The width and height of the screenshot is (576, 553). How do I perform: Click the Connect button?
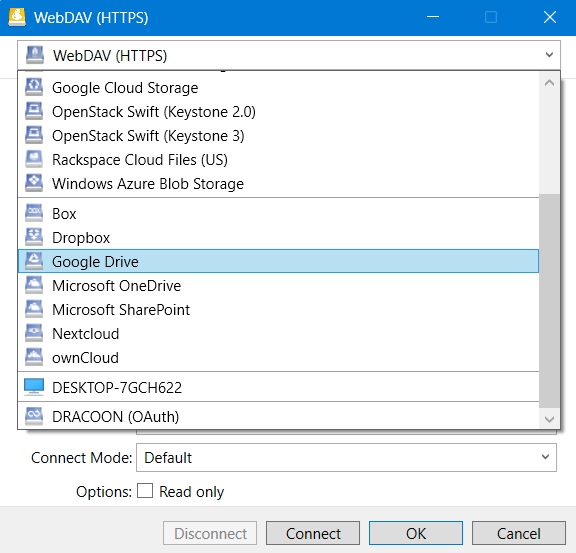click(x=313, y=533)
